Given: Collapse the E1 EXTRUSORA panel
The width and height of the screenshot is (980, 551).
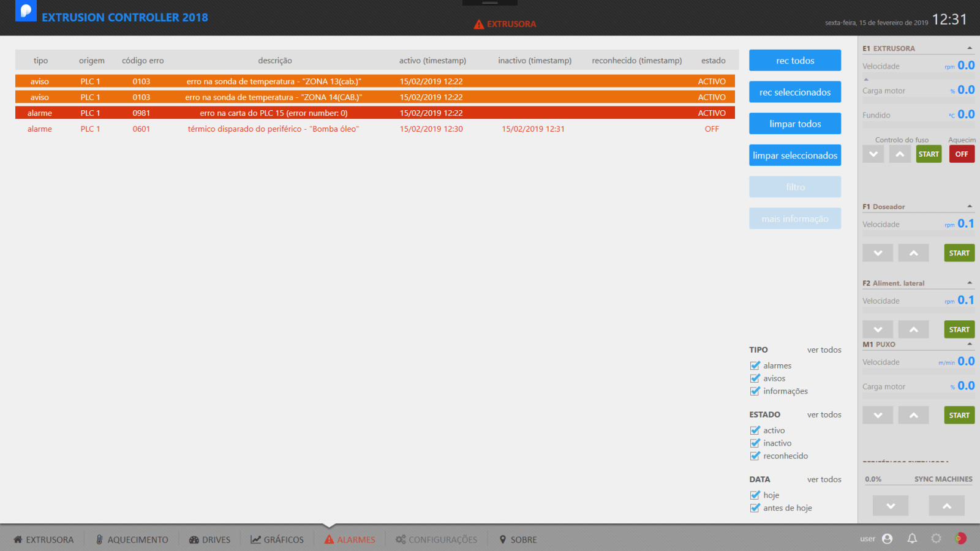Looking at the screenshot, I should point(970,48).
